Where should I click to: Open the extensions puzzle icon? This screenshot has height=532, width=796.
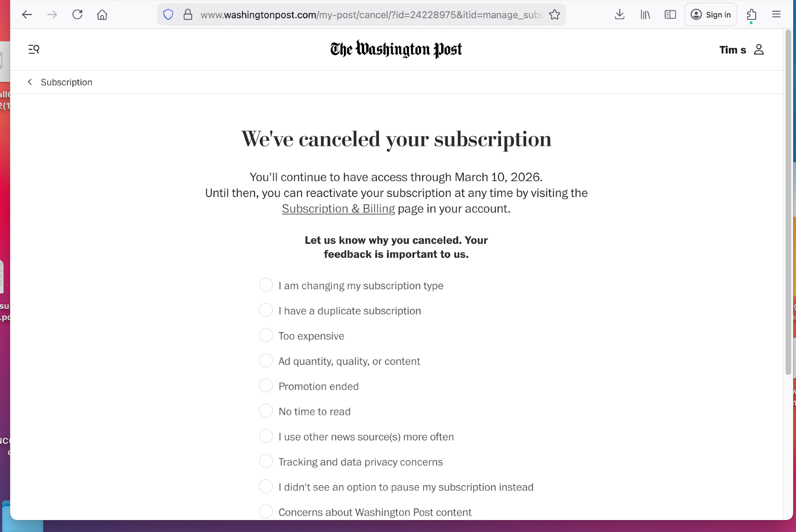[x=751, y=15]
